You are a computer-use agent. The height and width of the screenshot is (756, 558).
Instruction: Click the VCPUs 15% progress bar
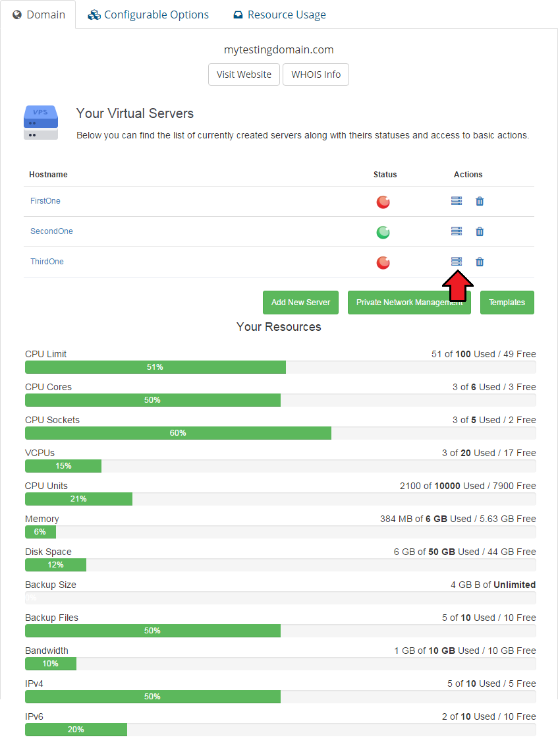coord(281,466)
